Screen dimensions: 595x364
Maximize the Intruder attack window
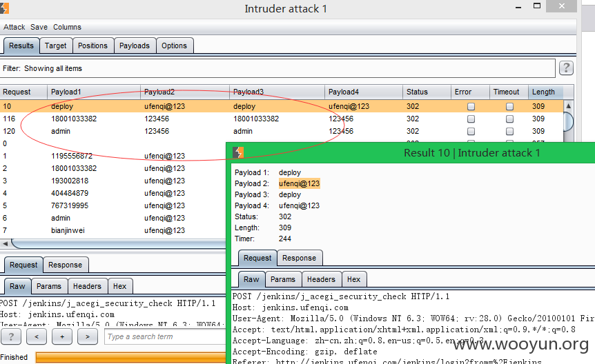tap(537, 6)
